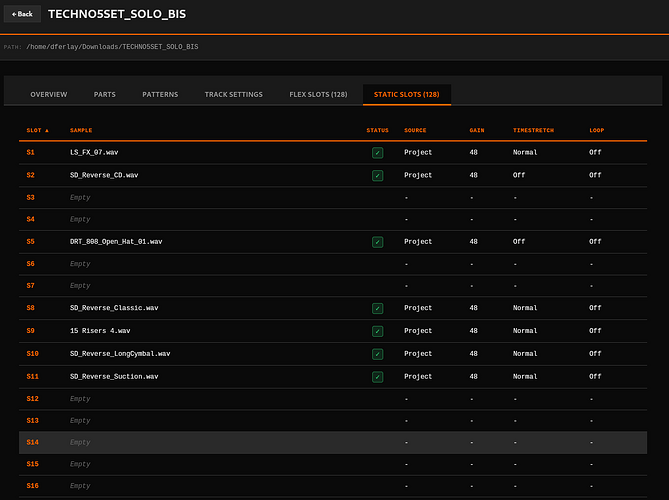Select sample SD_Reverse_Classic.wav

[x=114, y=308]
